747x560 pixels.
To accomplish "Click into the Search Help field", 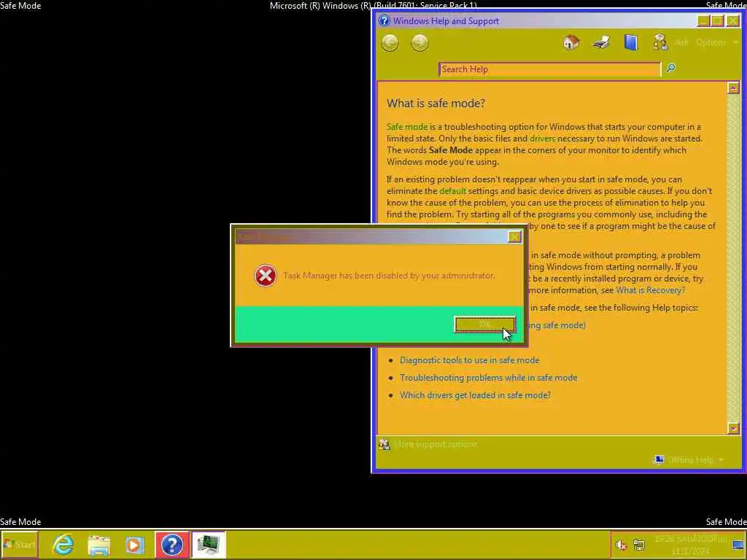I will click(549, 69).
